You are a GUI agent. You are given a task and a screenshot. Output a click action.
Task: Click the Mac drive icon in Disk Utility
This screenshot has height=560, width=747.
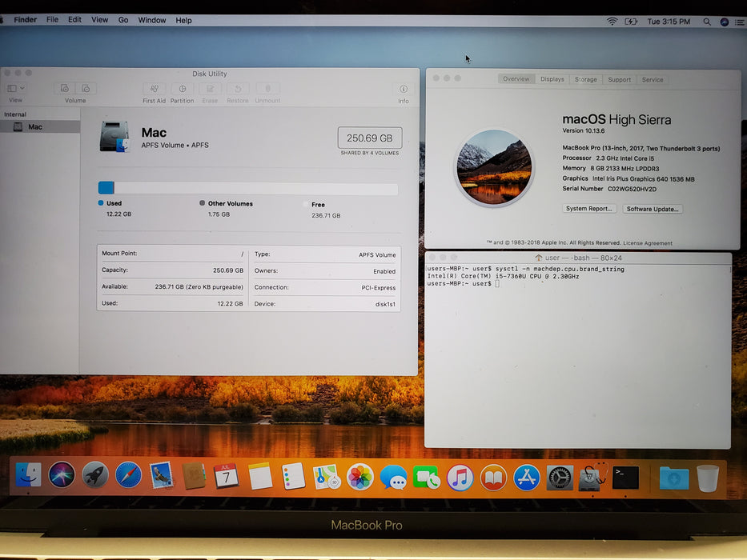(x=114, y=137)
